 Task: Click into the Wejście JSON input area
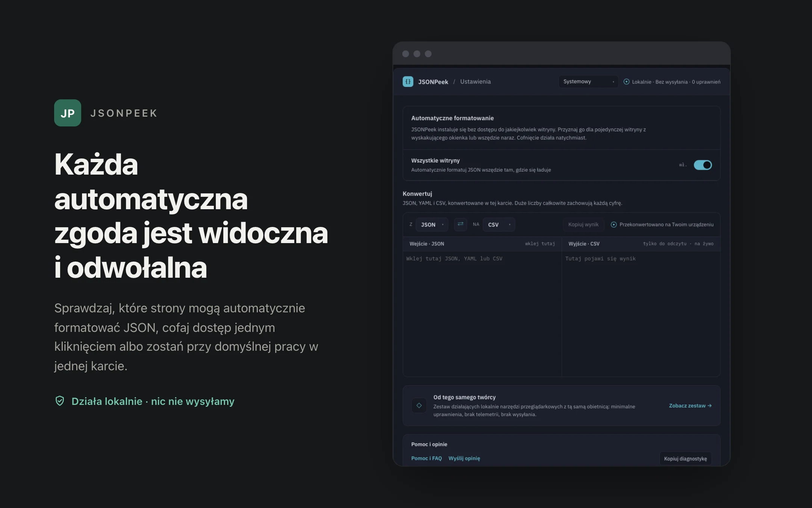(x=482, y=313)
